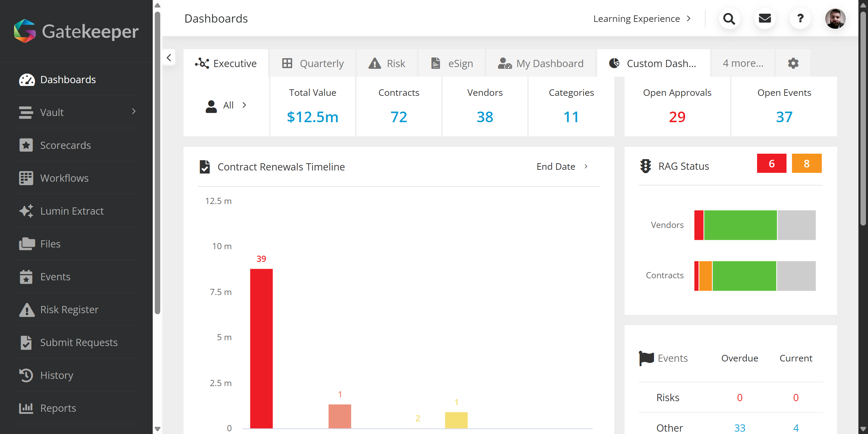Viewport: 868px width, 434px height.
Task: Open the End Date dropdown
Action: pyautogui.click(x=562, y=167)
